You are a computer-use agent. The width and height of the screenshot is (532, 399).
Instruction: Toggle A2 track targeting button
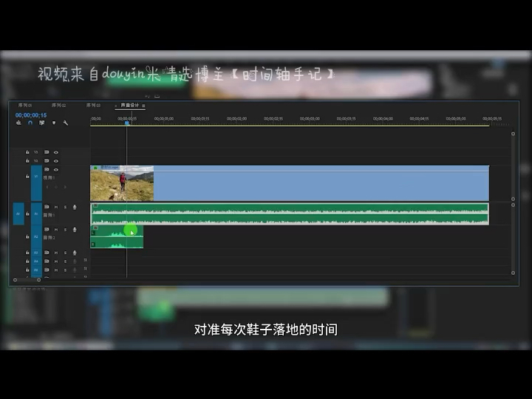pos(36,236)
